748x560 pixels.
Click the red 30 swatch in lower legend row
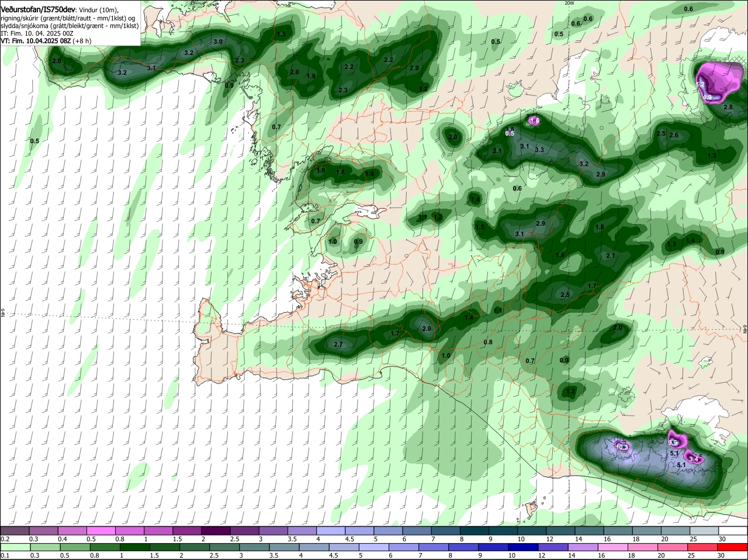(732, 547)
